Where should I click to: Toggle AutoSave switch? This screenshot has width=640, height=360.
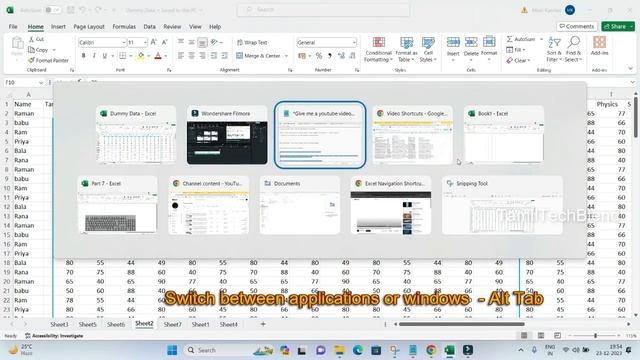(x=53, y=10)
